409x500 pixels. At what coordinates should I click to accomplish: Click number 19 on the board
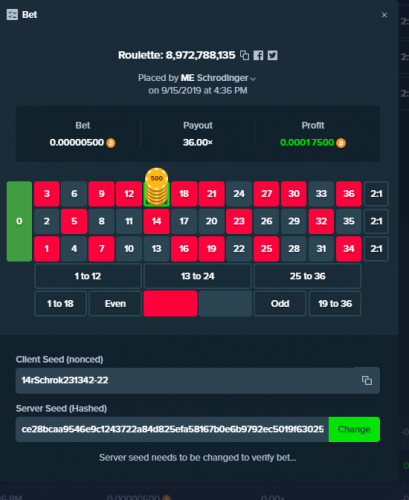coord(211,249)
